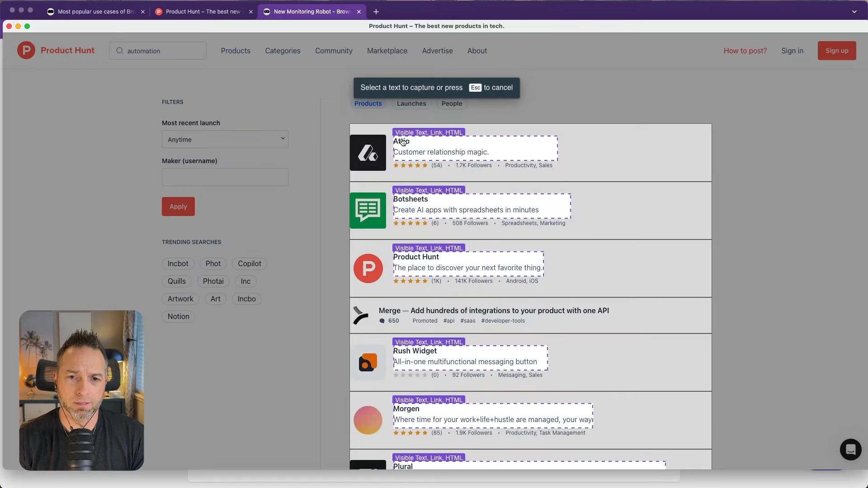Choose the 'Notion' trending search
This screenshot has height=488, width=868.
(179, 316)
